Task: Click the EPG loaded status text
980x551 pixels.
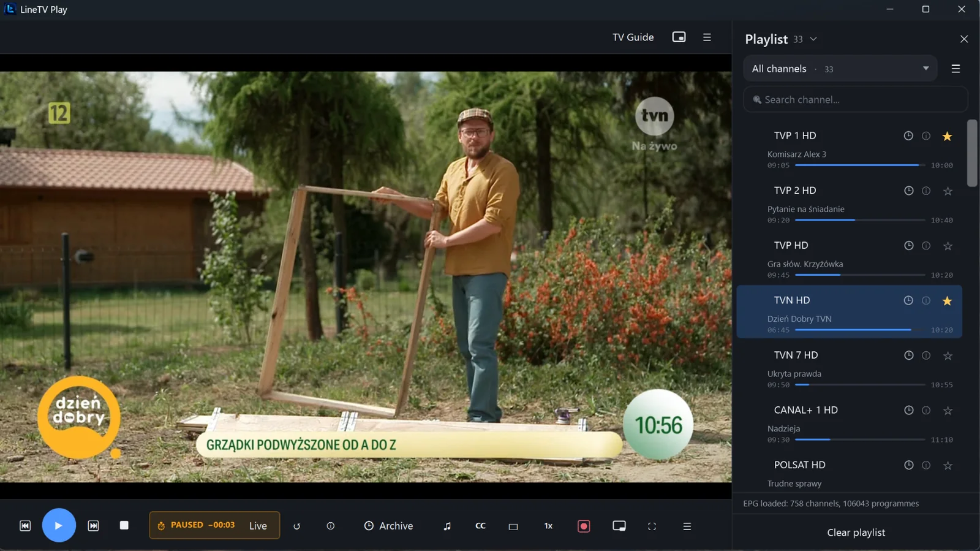Action: coord(831,504)
